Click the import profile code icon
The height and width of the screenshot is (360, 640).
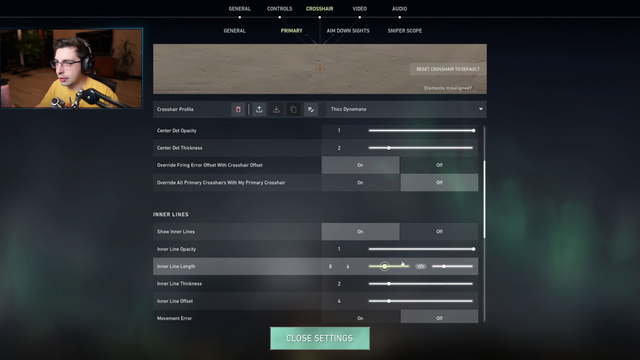coord(276,109)
